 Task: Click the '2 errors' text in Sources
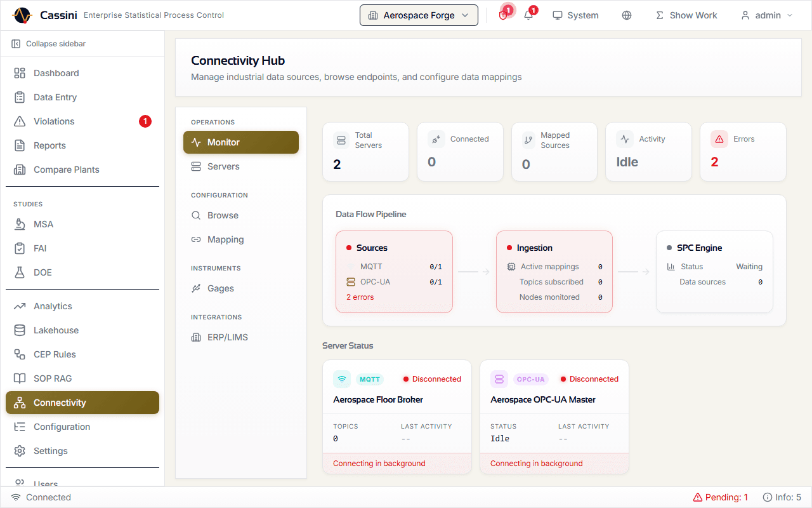point(360,297)
